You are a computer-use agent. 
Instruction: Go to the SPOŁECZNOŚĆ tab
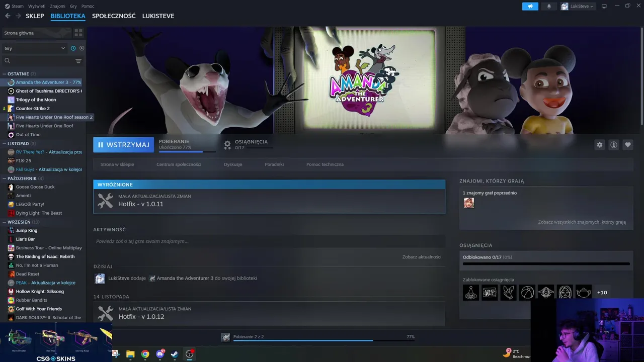[x=114, y=16]
